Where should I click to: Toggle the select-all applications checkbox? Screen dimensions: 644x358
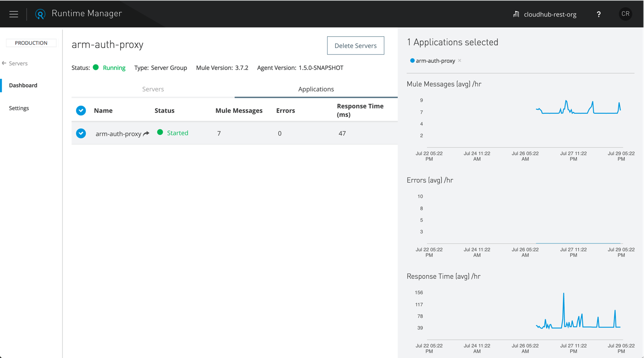click(x=81, y=111)
